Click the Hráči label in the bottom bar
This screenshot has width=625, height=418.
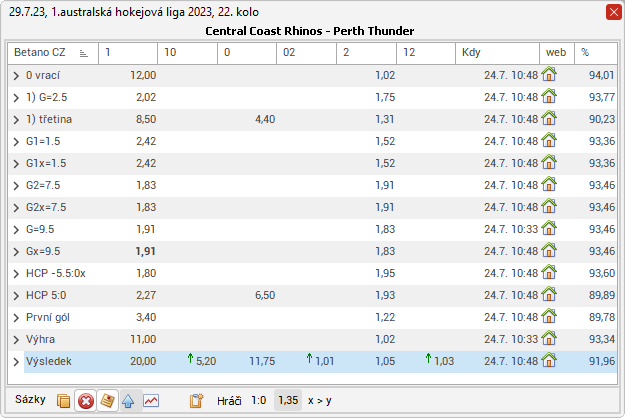tap(229, 400)
